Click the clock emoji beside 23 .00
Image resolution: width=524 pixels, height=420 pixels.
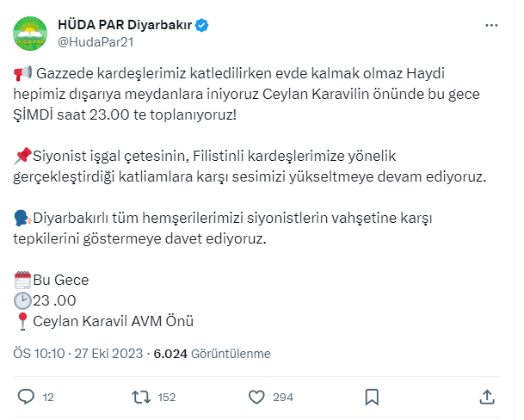pyautogui.click(x=24, y=300)
